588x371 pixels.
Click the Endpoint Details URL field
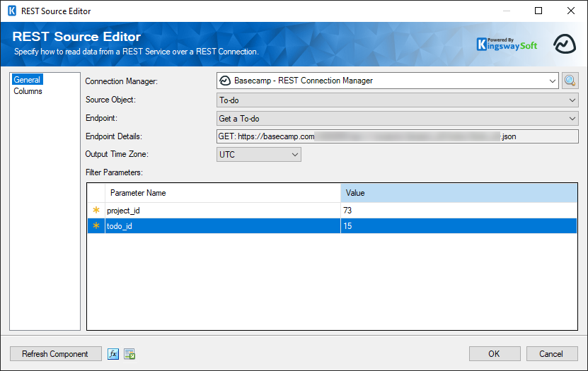pyautogui.click(x=397, y=136)
